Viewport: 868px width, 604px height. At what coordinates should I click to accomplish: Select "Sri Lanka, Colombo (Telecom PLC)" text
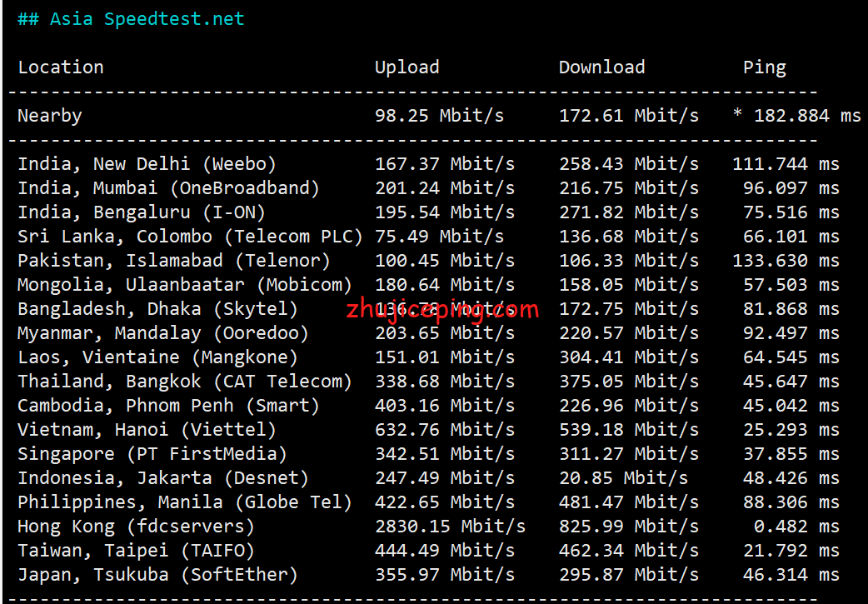pos(191,237)
